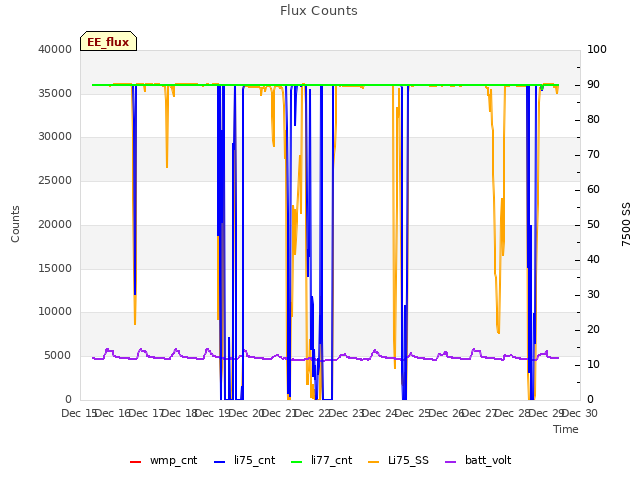Click the purple batt_volt legend color marker
Image resolution: width=640 pixels, height=480 pixels.
pos(450,462)
